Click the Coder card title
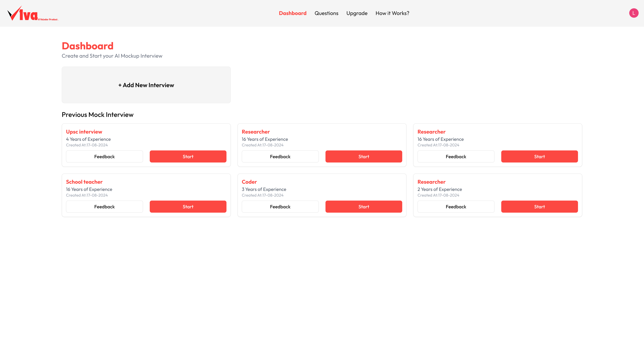This screenshot has width=644, height=362. coord(249,182)
